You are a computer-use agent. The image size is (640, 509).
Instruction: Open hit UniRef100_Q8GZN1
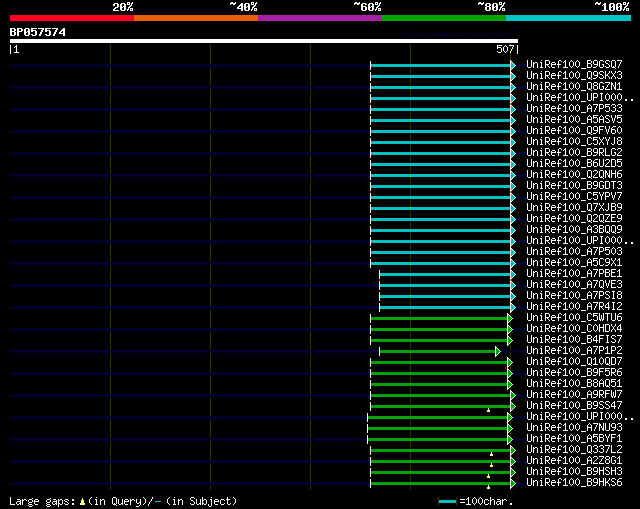point(574,87)
